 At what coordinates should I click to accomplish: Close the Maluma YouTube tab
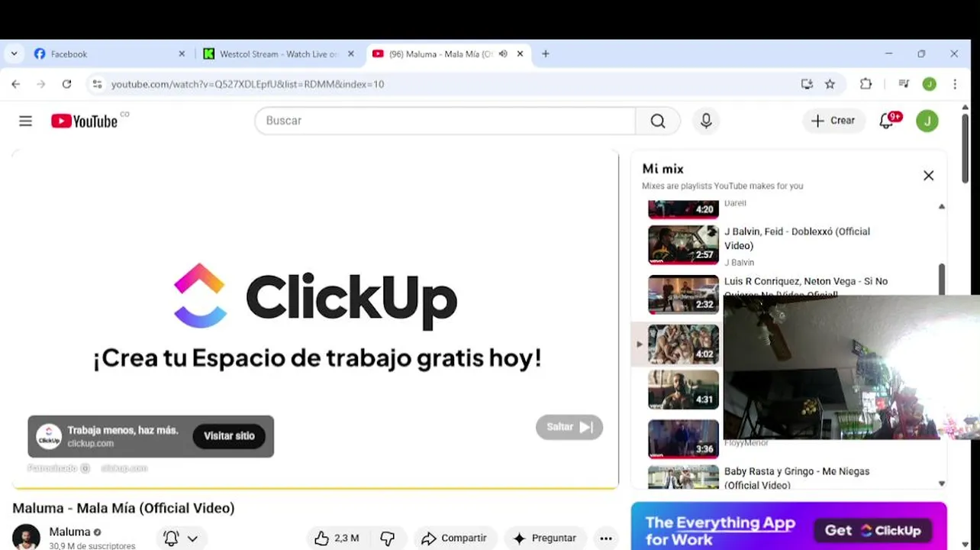[520, 54]
